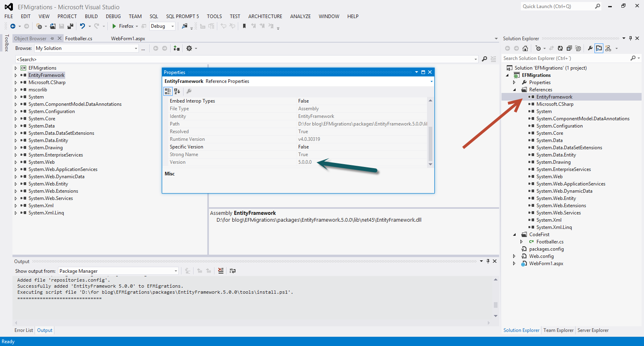Click Show All Files icon in Solution Explorer
This screenshot has height=346, width=644.
pos(578,48)
